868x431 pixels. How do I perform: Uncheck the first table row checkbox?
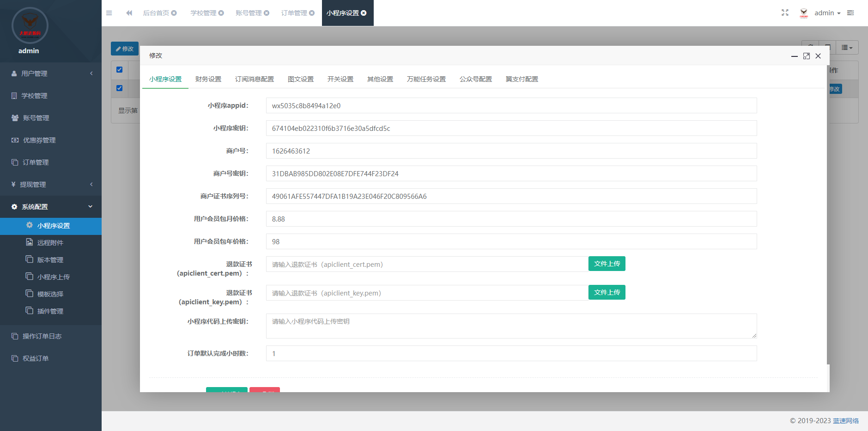click(120, 88)
